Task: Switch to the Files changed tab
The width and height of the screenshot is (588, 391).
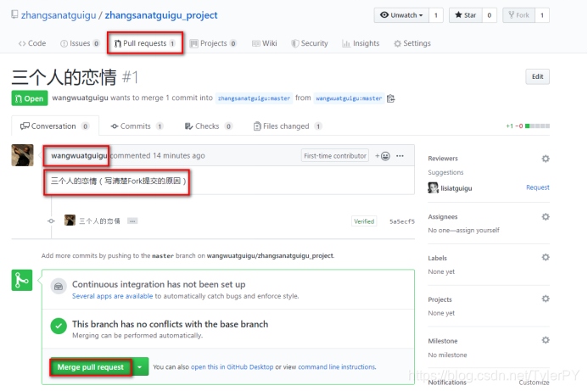Action: pyautogui.click(x=288, y=126)
